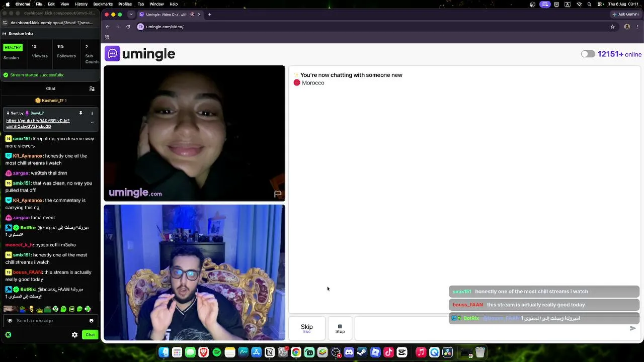Open the Bookmarks menu
Viewport: 644px width, 362px height.
[103, 4]
